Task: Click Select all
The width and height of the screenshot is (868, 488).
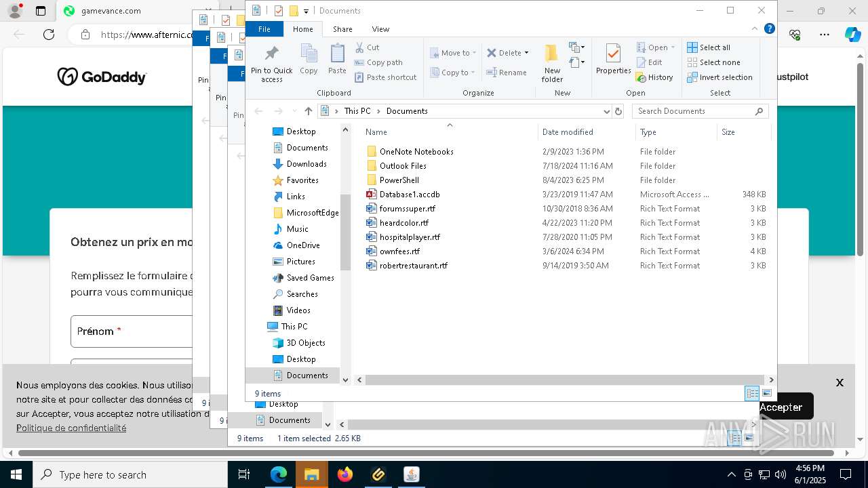Action: click(709, 47)
